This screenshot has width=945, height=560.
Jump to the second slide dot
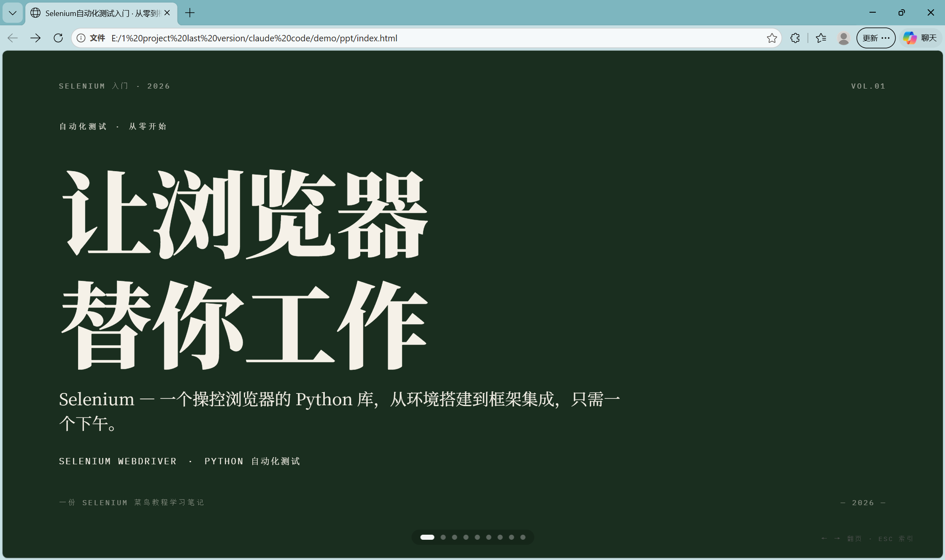pyautogui.click(x=443, y=537)
